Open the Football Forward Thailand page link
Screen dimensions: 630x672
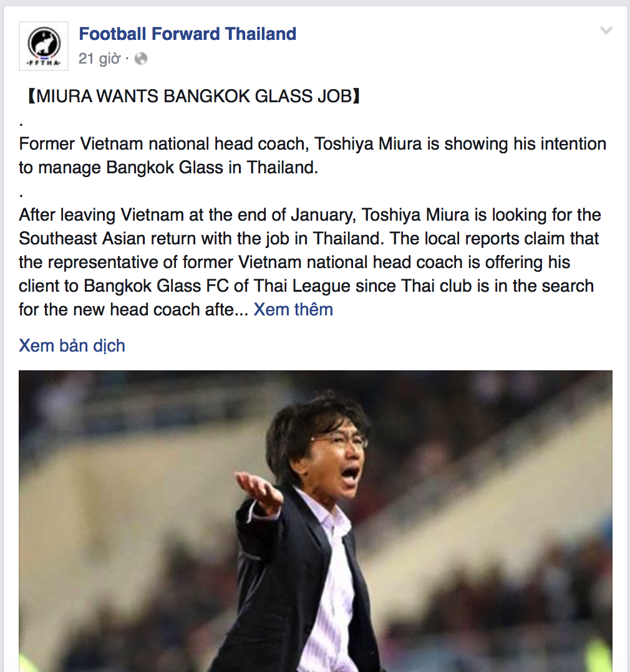tap(187, 34)
